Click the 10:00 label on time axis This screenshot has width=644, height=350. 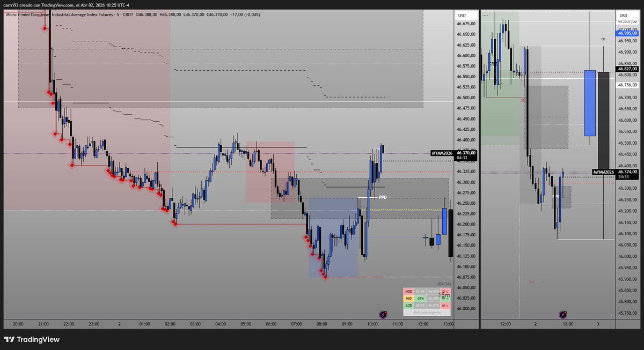coord(372,324)
